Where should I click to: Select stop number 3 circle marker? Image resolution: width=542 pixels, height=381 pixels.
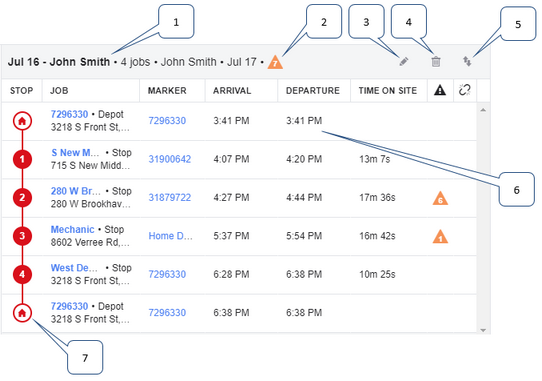22,236
